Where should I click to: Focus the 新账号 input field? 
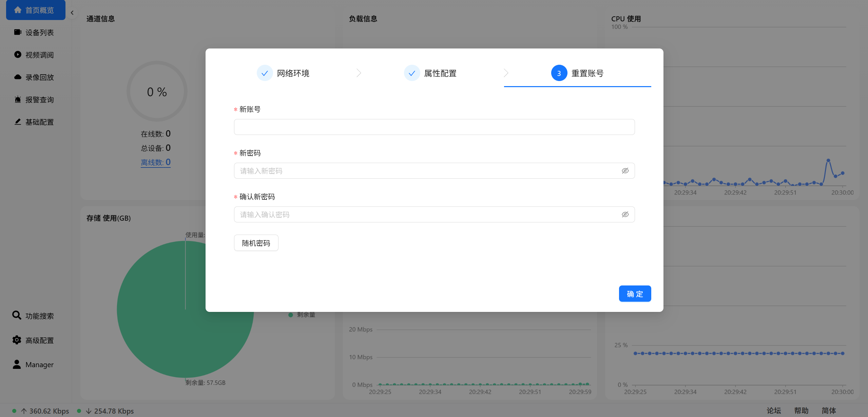434,127
